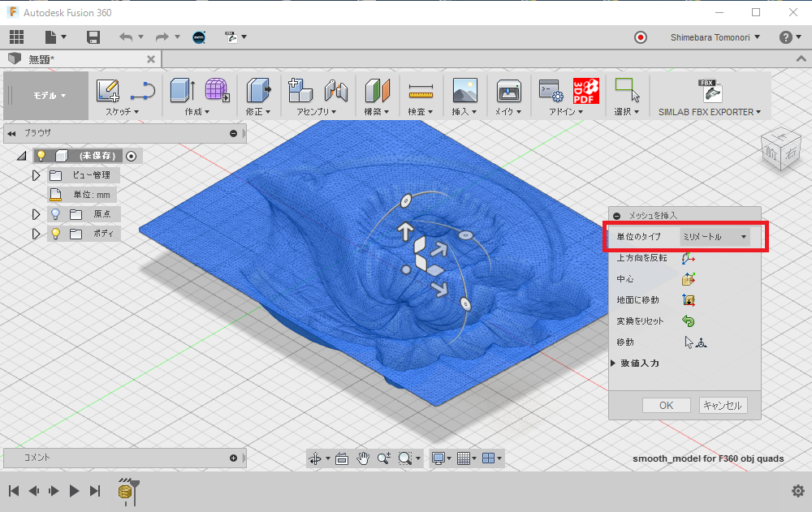Select the Inspect (検査) ruler icon
This screenshot has height=512, width=812.
pyautogui.click(x=421, y=91)
